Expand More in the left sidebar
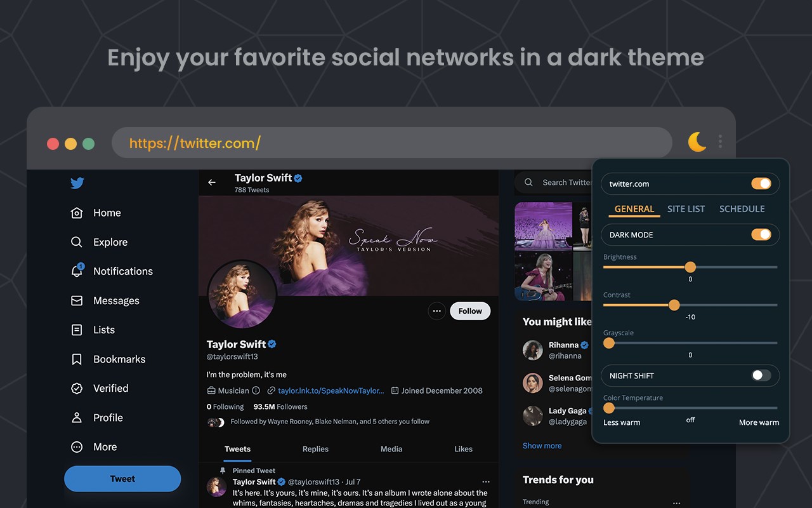The image size is (812, 508). [x=94, y=447]
